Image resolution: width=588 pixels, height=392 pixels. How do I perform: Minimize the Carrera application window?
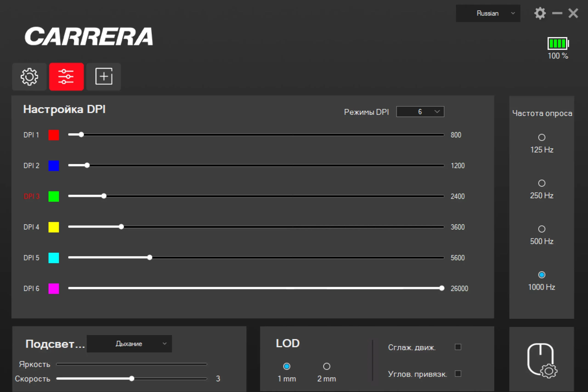pyautogui.click(x=557, y=13)
